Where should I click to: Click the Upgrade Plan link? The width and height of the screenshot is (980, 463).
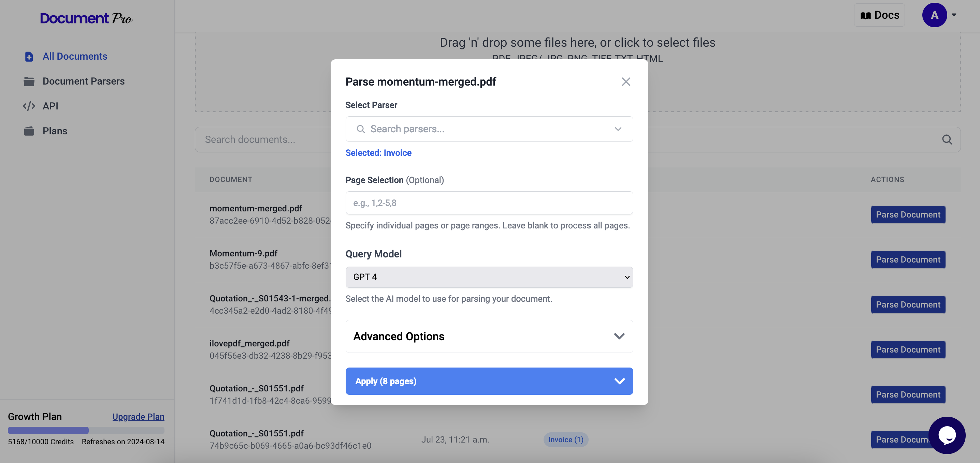(x=138, y=417)
